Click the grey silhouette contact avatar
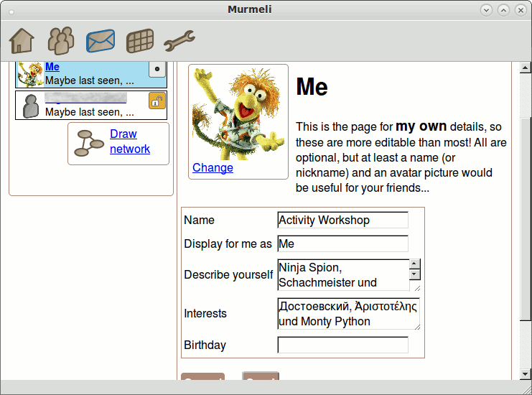This screenshot has width=532, height=395. 31,106
